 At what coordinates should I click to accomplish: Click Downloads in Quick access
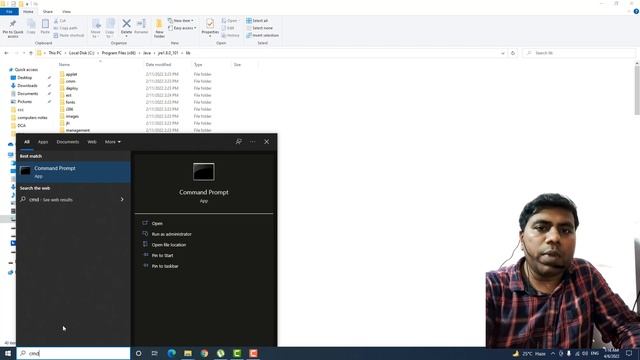[x=27, y=86]
